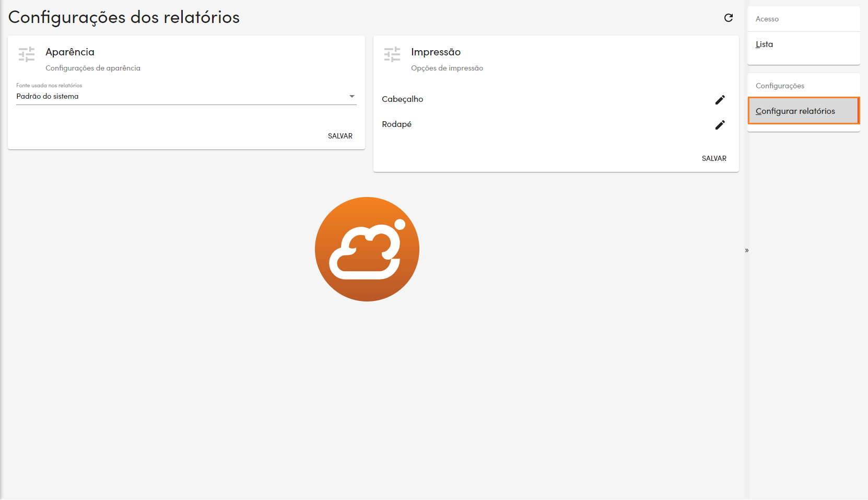
Task: Click the Acesso section header
Action: tap(767, 19)
